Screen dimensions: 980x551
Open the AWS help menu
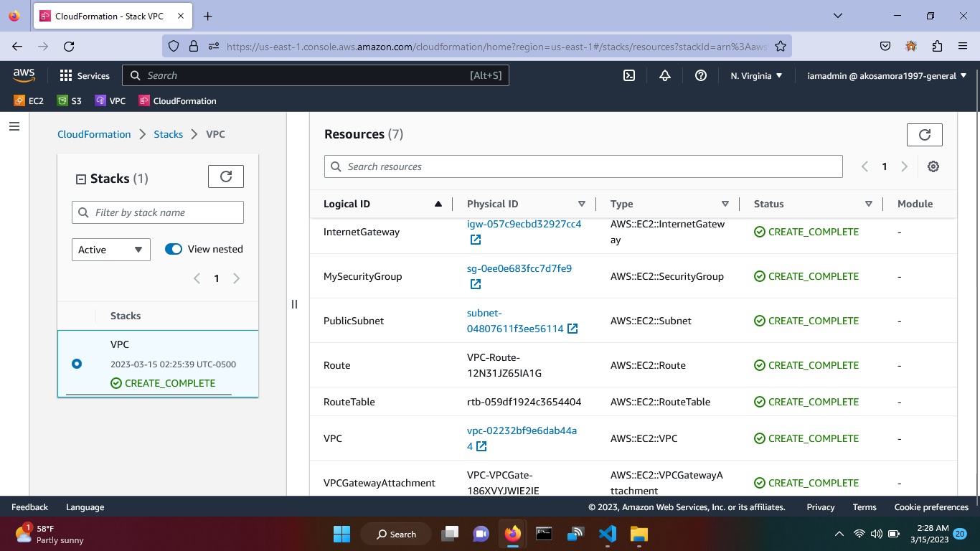[x=701, y=75]
